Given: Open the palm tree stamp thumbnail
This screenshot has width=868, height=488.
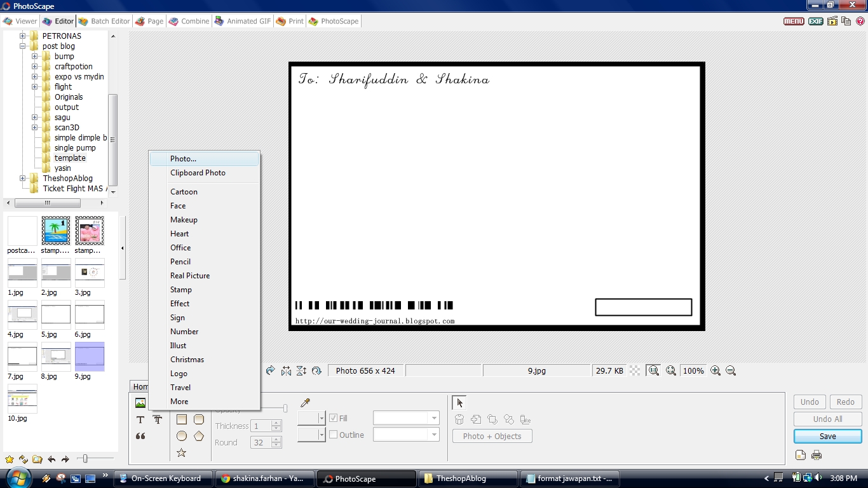Looking at the screenshot, I should click(x=56, y=230).
